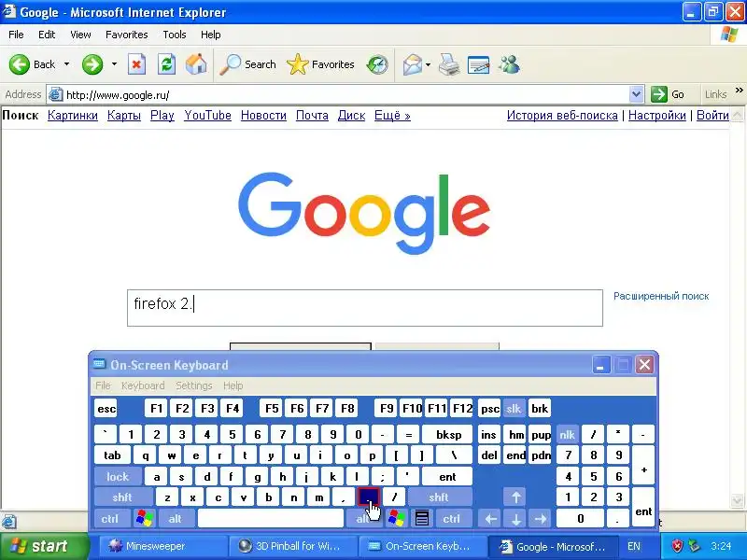Click the Mail envelope icon
Screen dimensions: 747x560
tap(412, 64)
